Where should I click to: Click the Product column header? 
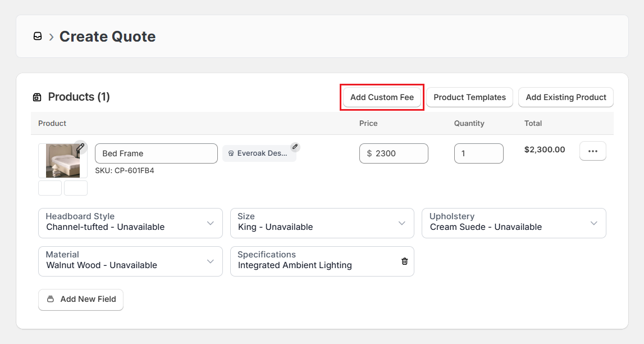pyautogui.click(x=52, y=123)
